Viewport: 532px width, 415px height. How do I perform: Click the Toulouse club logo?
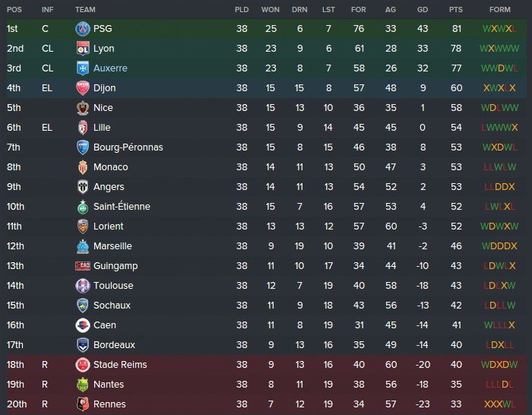click(82, 286)
